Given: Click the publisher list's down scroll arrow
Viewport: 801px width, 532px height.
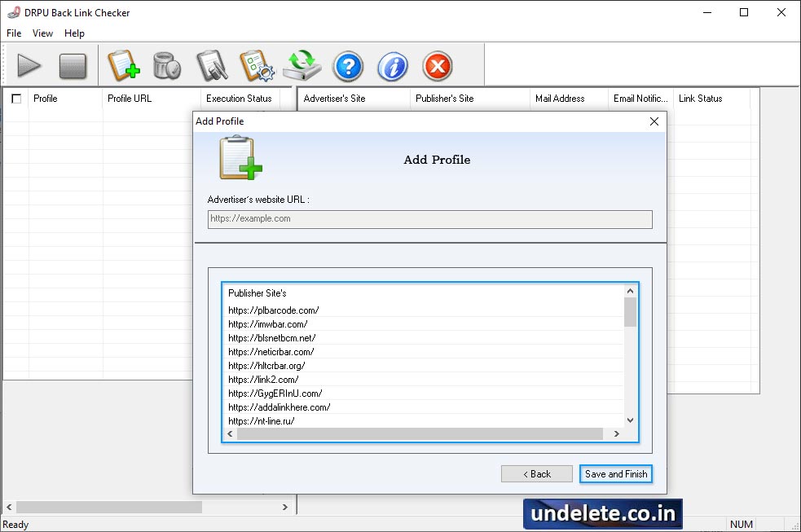Looking at the screenshot, I should point(630,420).
